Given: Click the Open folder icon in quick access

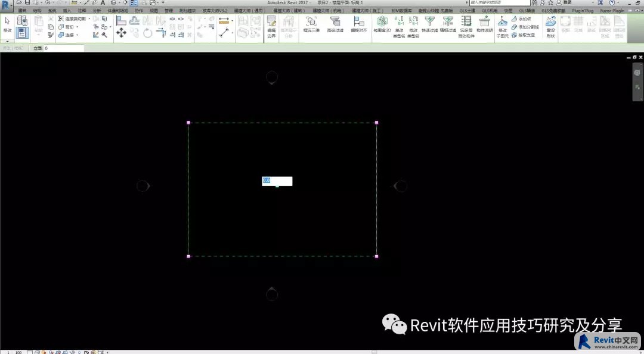Looking at the screenshot, I should pos(19,2).
